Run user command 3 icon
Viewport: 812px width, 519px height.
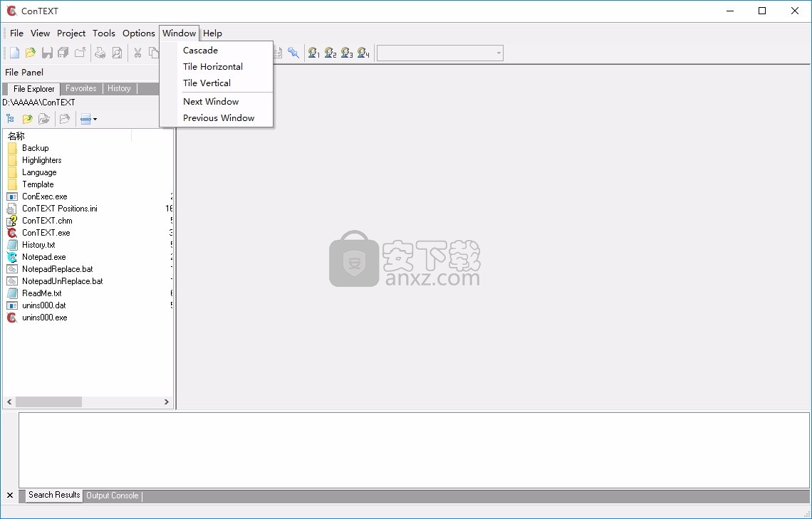[347, 53]
